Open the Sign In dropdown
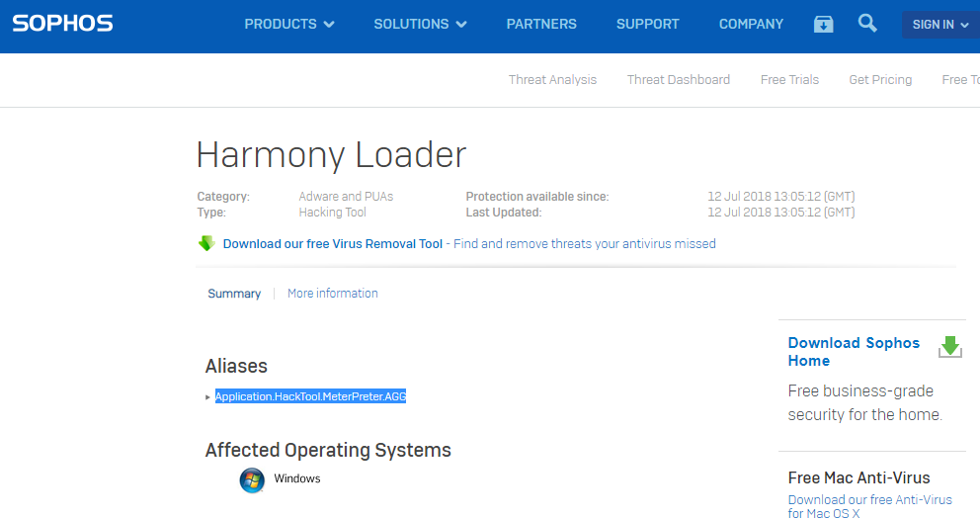 940,25
